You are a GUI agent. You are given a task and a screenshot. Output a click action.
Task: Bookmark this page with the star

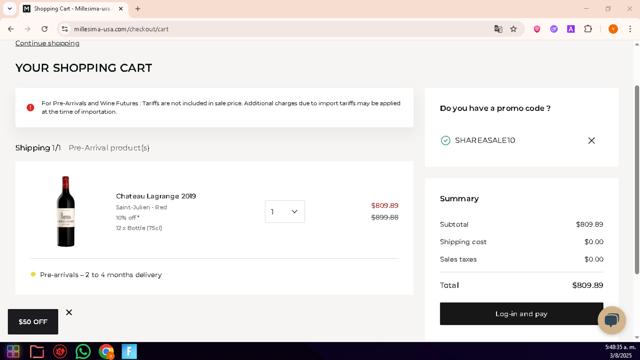pyautogui.click(x=513, y=29)
